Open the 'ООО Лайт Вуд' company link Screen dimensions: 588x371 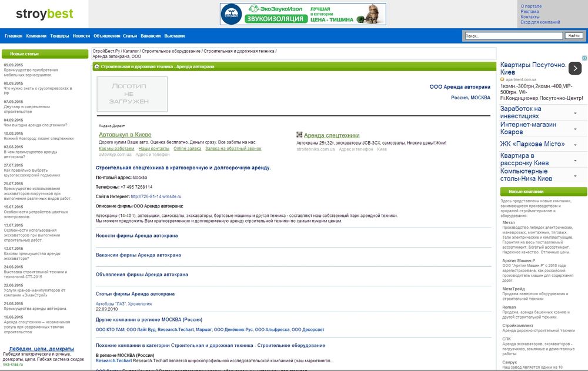[x=141, y=330]
